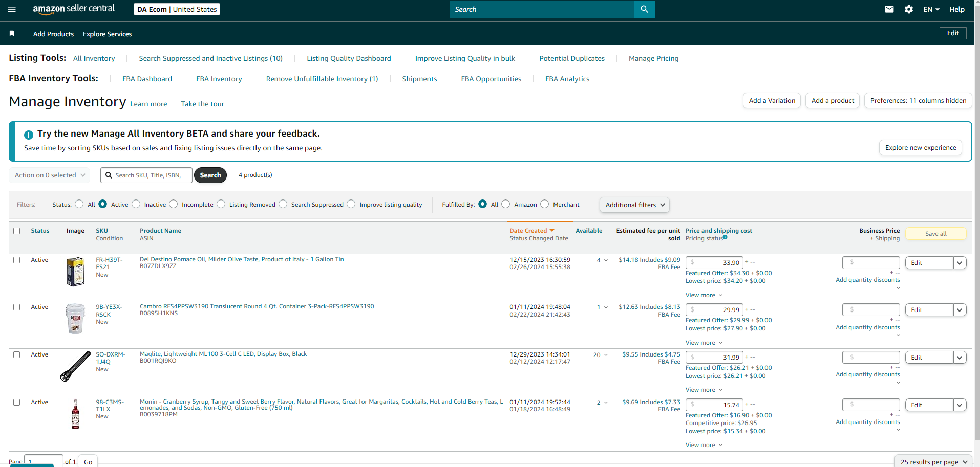Select the Incomplete status filter
Image resolution: width=980 pixels, height=467 pixels.
click(x=174, y=204)
